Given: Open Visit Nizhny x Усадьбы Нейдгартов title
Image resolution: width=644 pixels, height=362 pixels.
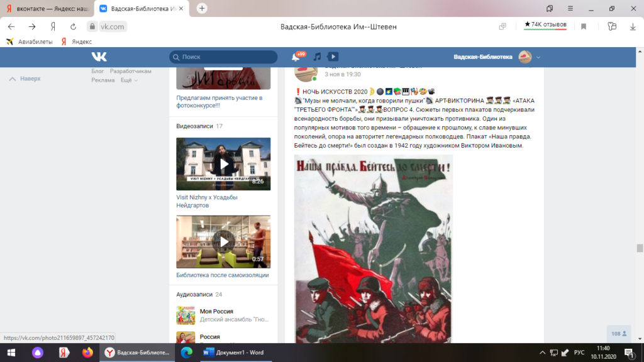Looking at the screenshot, I should point(207,202).
